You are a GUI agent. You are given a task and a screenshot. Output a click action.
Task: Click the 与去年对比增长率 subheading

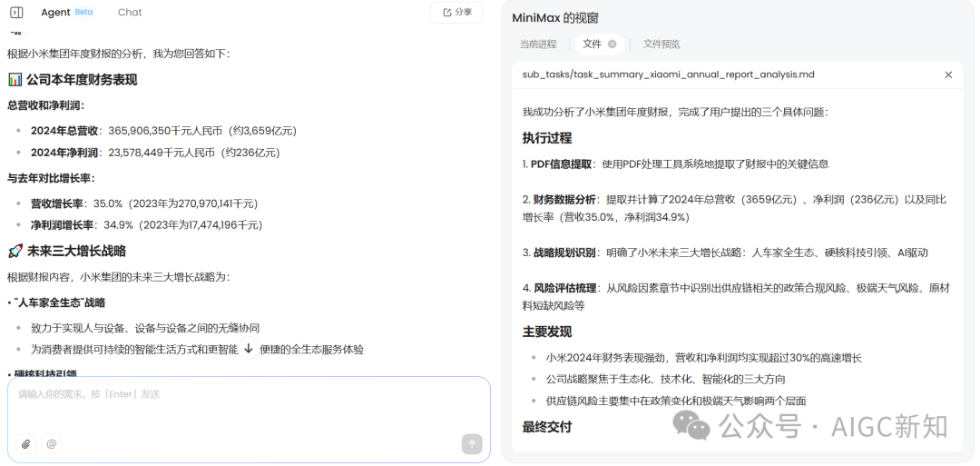click(51, 178)
